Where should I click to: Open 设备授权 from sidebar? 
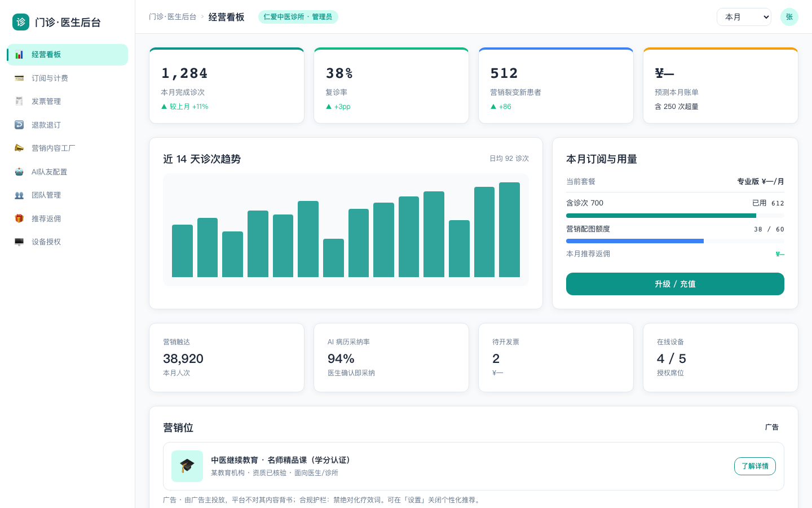point(68,242)
